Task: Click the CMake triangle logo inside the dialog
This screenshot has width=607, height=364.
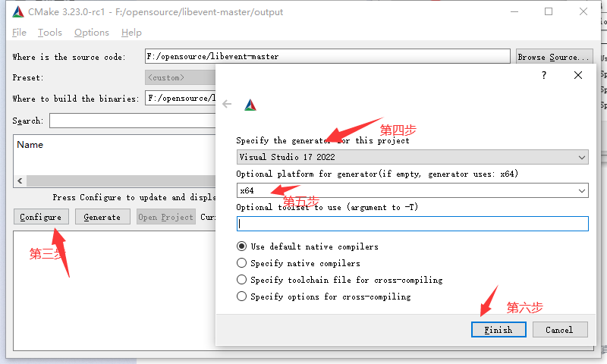Action: pos(250,105)
